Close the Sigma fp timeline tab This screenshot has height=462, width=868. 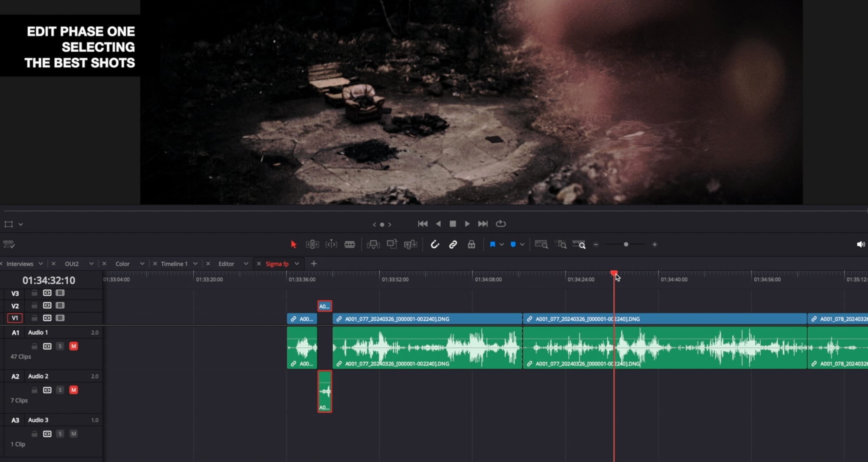point(259,264)
